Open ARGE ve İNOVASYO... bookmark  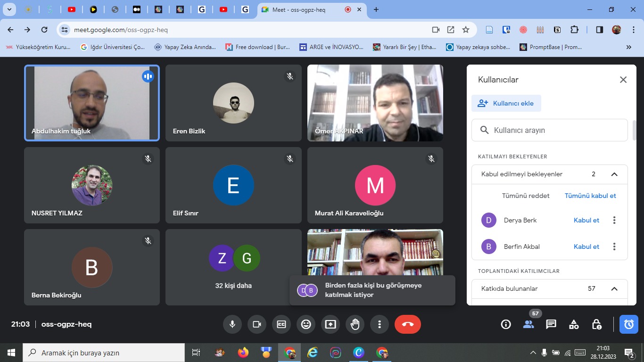pos(331,47)
